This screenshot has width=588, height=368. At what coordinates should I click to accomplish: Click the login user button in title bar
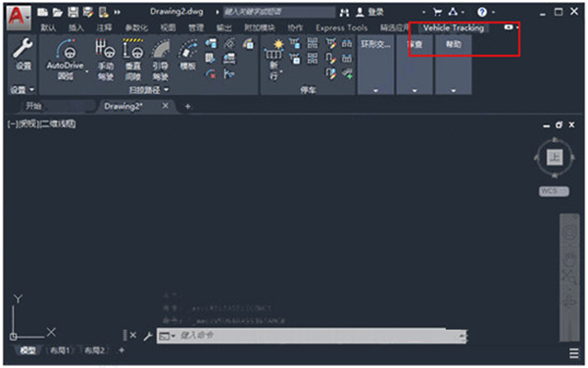pyautogui.click(x=369, y=13)
